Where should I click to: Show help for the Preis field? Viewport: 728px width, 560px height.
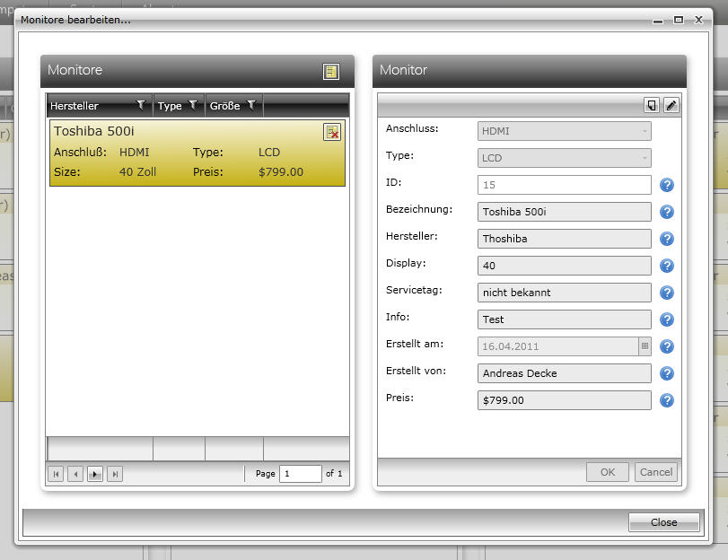click(x=667, y=400)
